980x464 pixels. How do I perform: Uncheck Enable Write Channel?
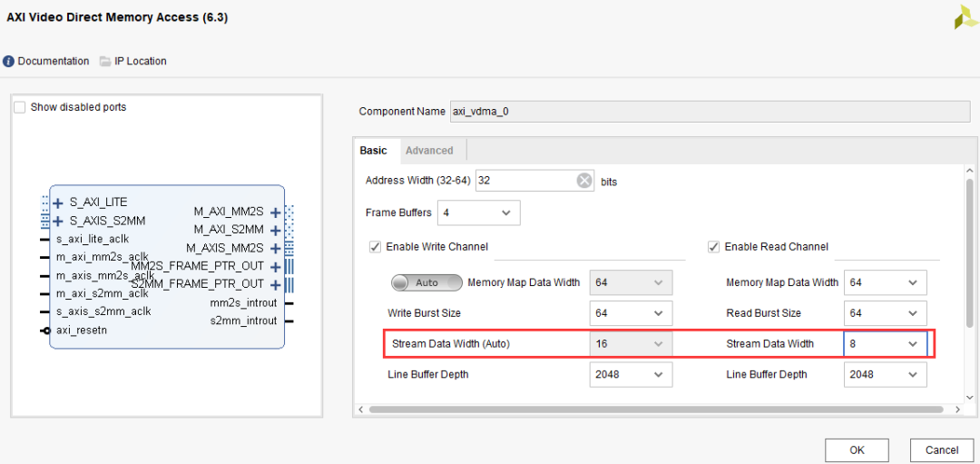coord(375,247)
